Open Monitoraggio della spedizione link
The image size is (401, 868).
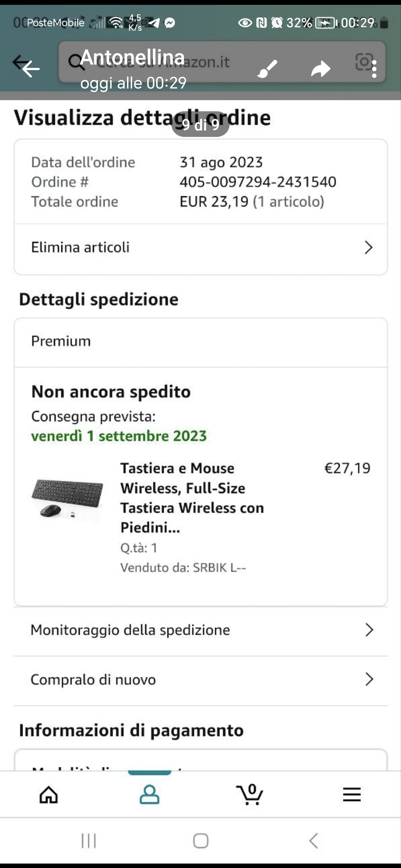point(130,630)
